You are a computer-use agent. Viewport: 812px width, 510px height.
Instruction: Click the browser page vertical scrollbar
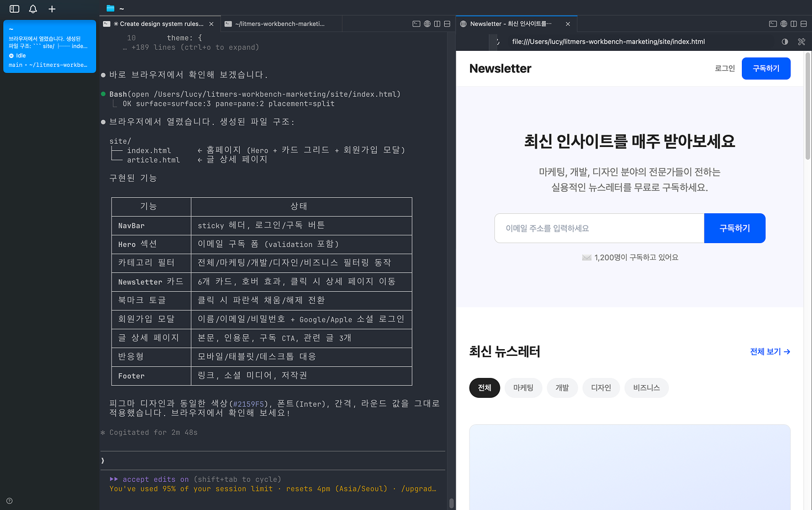point(808,105)
